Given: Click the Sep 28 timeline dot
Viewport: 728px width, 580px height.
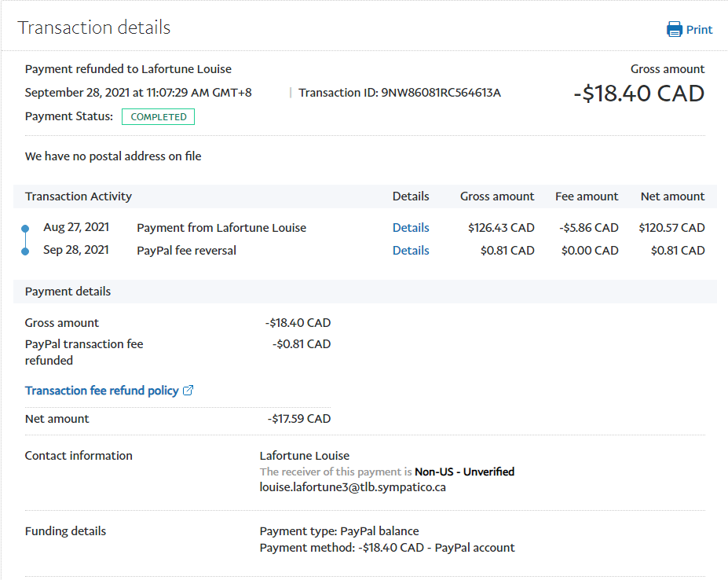Looking at the screenshot, I should (25, 251).
